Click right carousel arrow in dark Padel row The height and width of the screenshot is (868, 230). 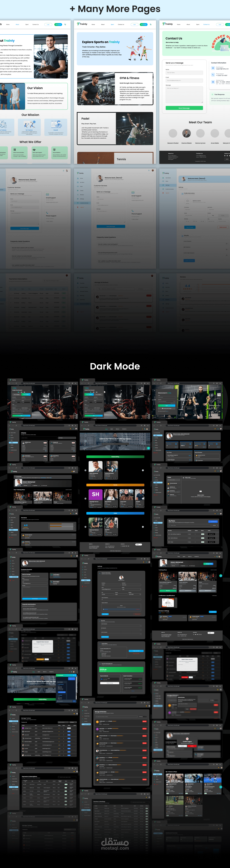[x=143, y=527]
